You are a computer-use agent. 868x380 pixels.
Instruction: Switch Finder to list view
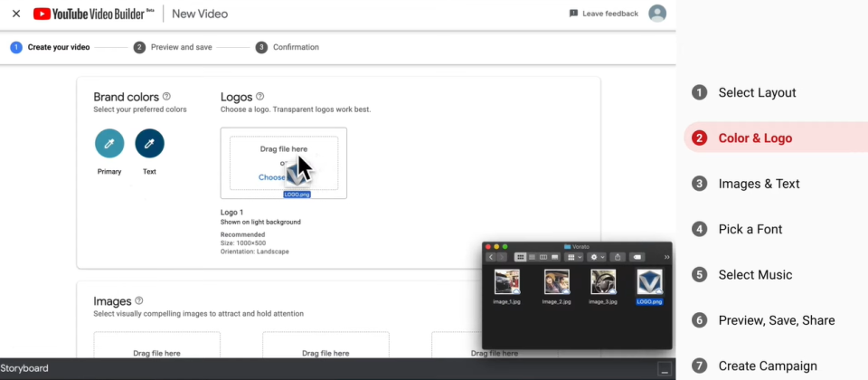(x=532, y=258)
